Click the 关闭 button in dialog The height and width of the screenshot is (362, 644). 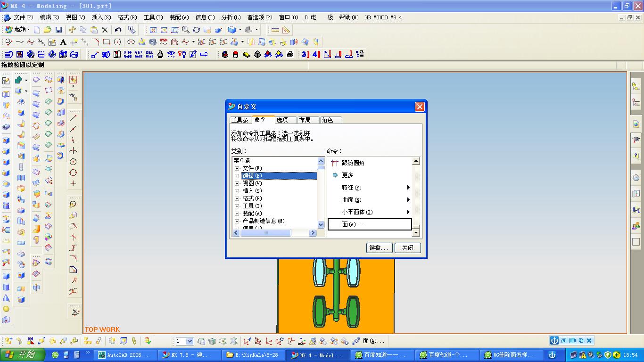[x=408, y=248]
